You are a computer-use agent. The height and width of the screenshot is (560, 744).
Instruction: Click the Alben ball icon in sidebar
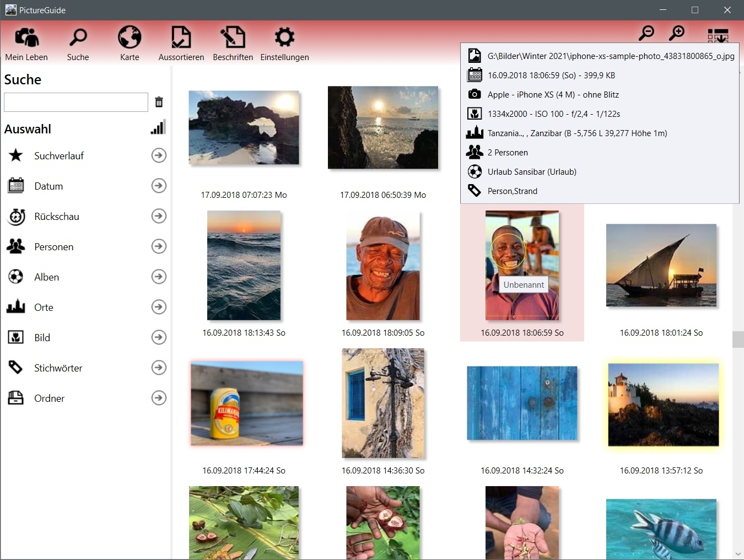click(16, 277)
